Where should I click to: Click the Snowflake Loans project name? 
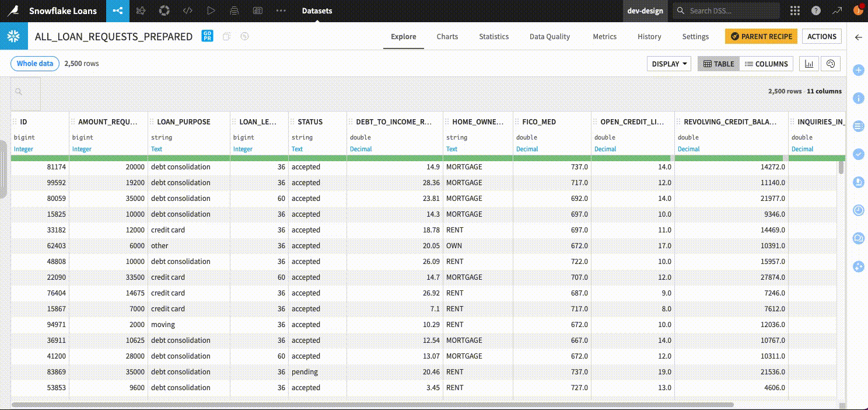click(63, 11)
